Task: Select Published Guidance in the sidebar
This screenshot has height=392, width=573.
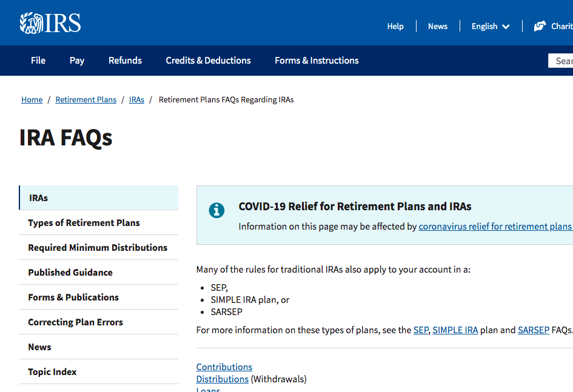Action: click(x=99, y=272)
